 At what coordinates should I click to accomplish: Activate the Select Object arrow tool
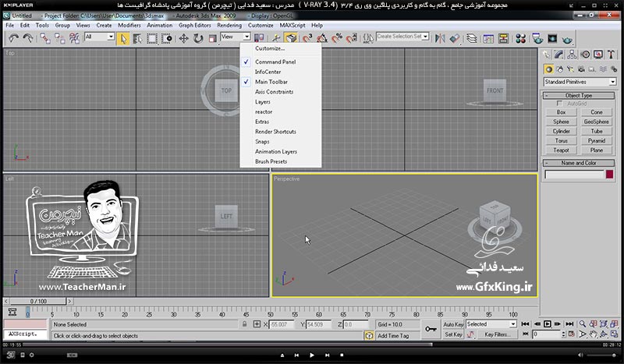point(123,38)
